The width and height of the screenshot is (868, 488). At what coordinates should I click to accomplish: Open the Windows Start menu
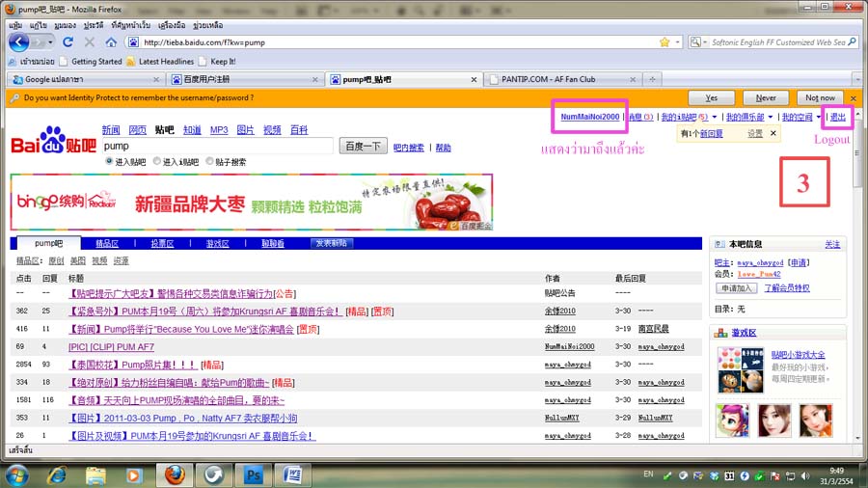(17, 475)
